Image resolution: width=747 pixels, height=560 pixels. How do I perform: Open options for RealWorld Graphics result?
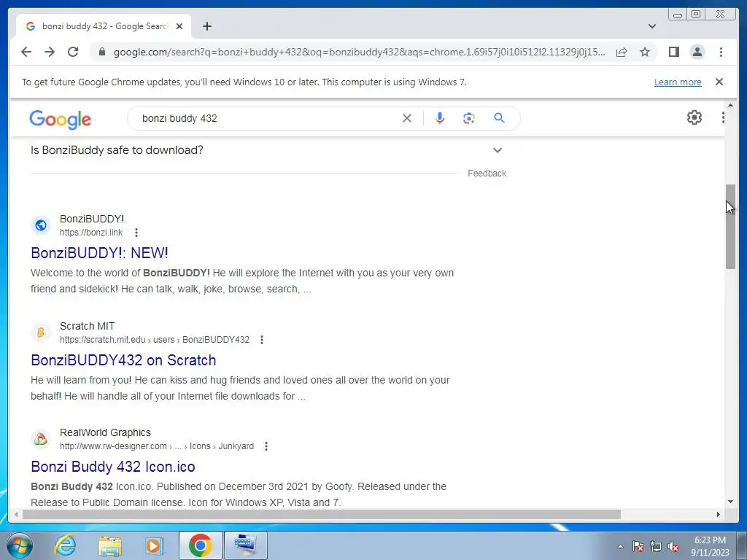pyautogui.click(x=266, y=446)
